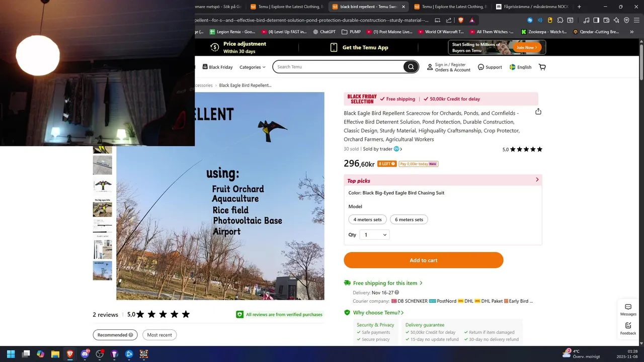Open the English language selector
Screen dimensions: 644x362
click(520, 67)
